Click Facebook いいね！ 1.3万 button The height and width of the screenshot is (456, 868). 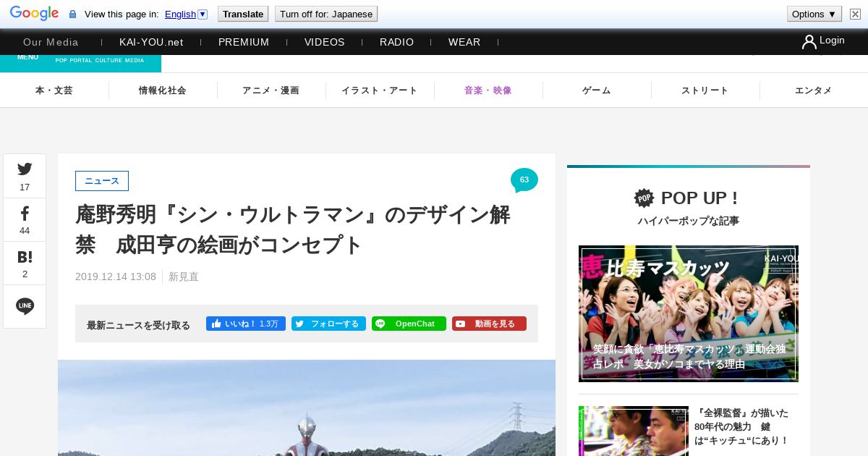pos(246,324)
